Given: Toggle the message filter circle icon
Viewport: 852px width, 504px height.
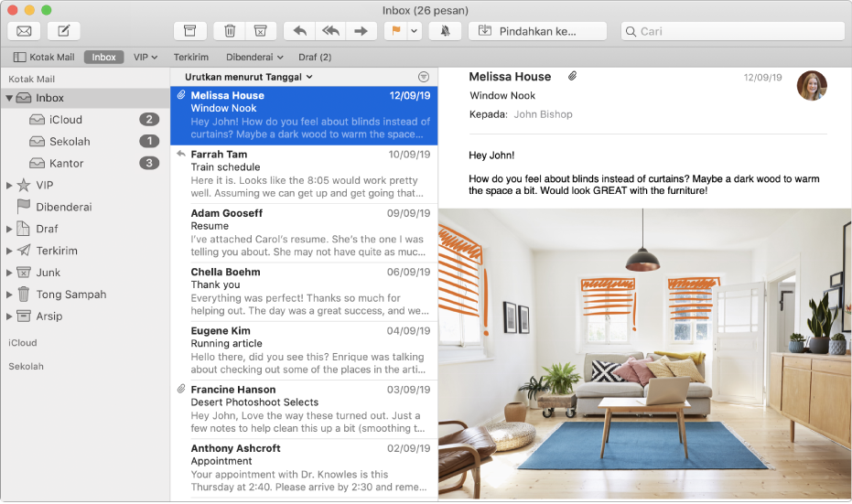Looking at the screenshot, I should point(424,77).
